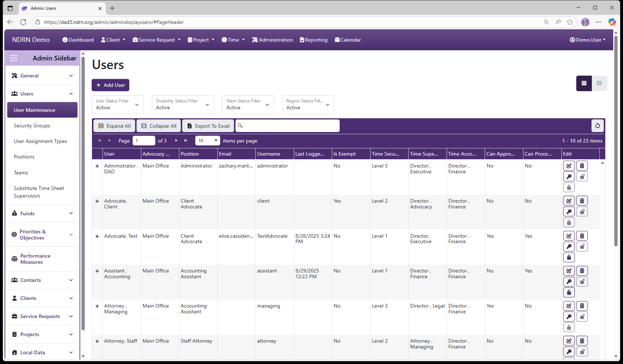
Task: Go to previous page of users
Action: [x=109, y=141]
